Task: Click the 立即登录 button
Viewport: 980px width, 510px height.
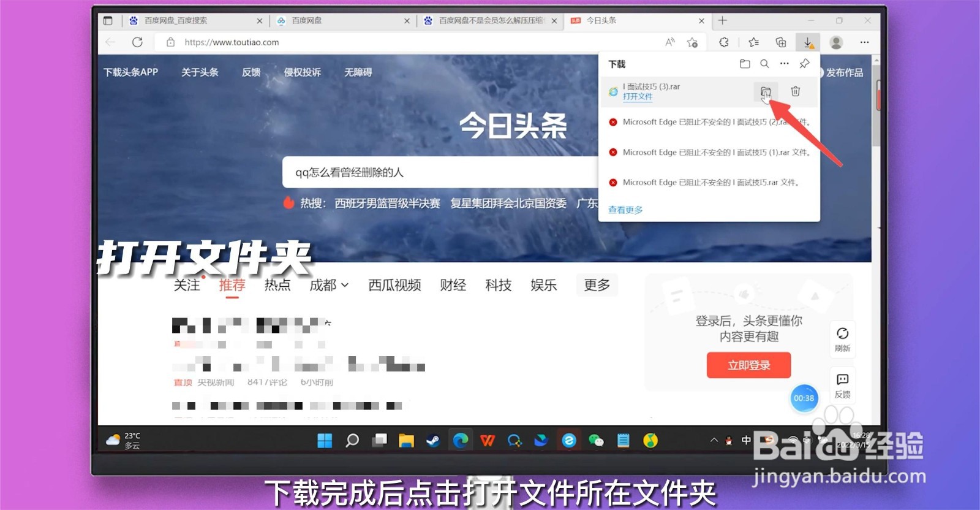Action: 748,365
